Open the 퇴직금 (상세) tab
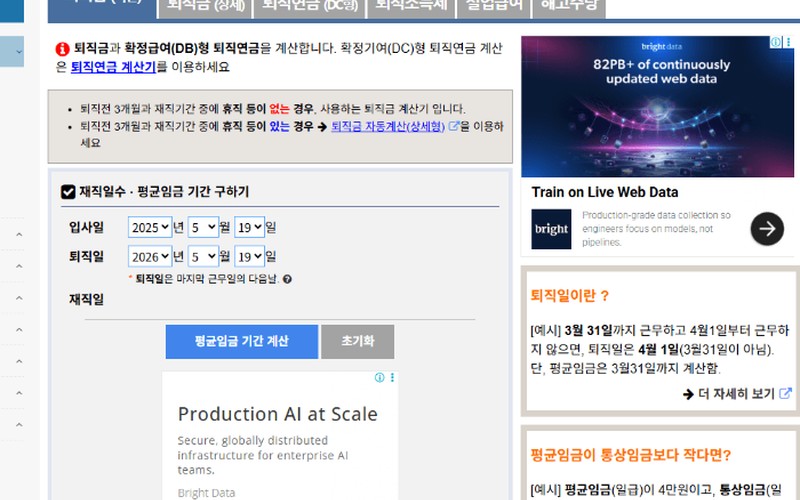Viewport: 800px width, 500px height. click(x=205, y=7)
